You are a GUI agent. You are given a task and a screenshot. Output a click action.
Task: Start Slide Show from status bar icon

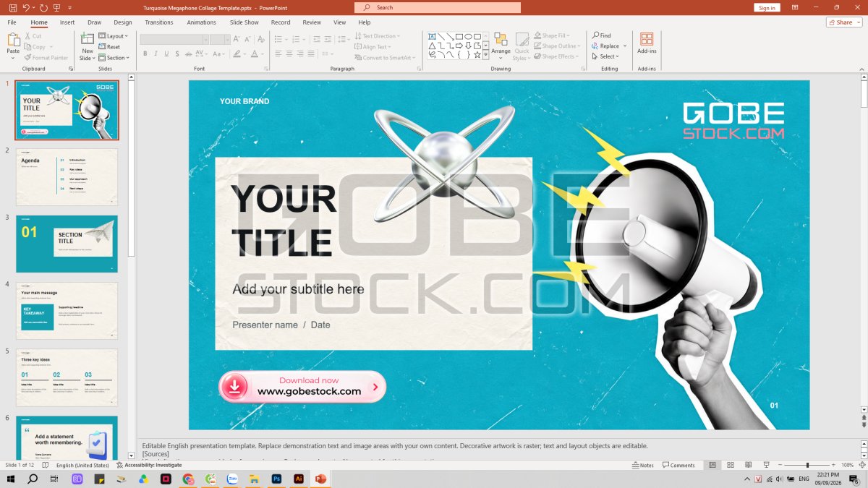(x=765, y=465)
